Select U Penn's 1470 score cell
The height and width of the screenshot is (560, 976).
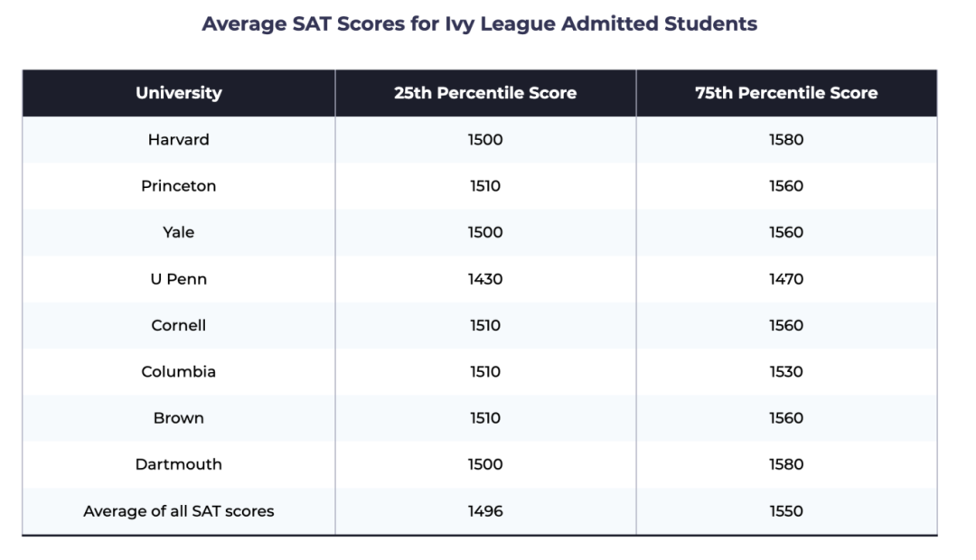point(785,279)
